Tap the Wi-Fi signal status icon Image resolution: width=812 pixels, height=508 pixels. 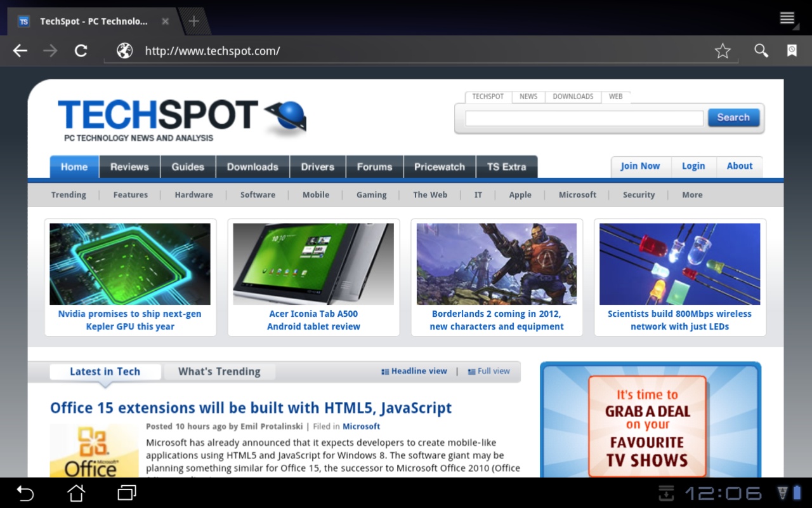tap(783, 493)
